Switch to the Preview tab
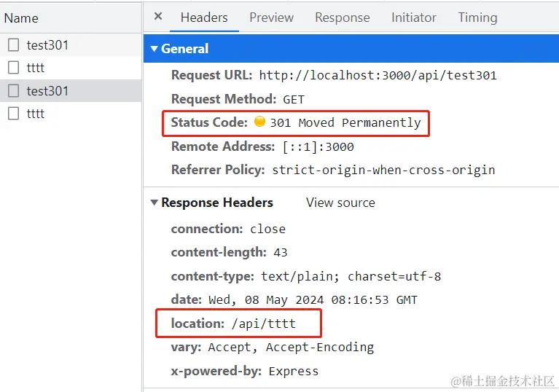559x392 pixels. click(x=271, y=17)
